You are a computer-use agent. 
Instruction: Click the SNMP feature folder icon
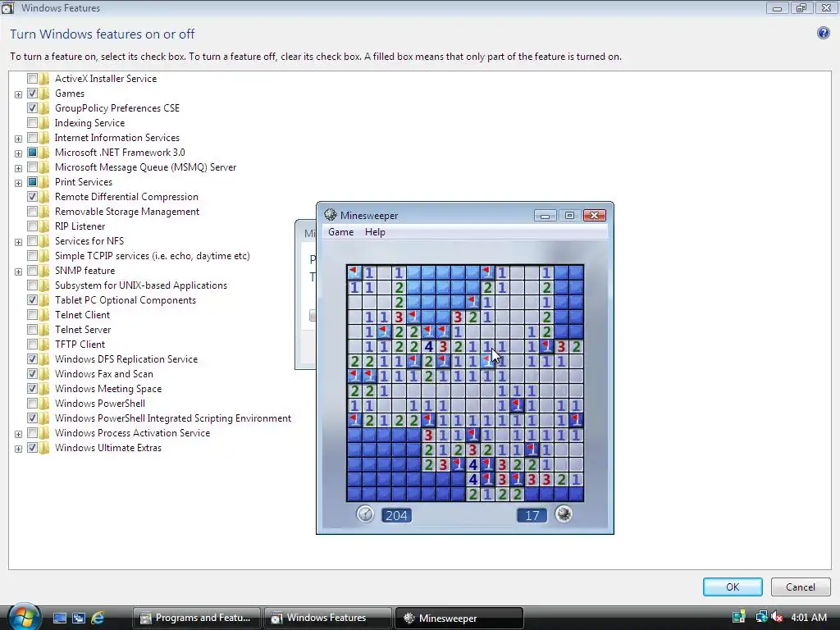44,271
